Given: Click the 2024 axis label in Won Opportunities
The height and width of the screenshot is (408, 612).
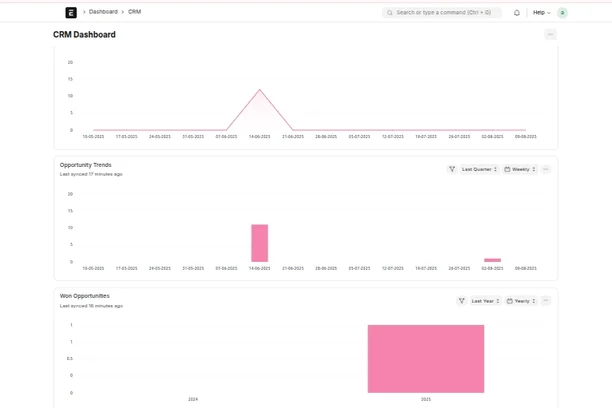Looking at the screenshot, I should pos(193,399).
